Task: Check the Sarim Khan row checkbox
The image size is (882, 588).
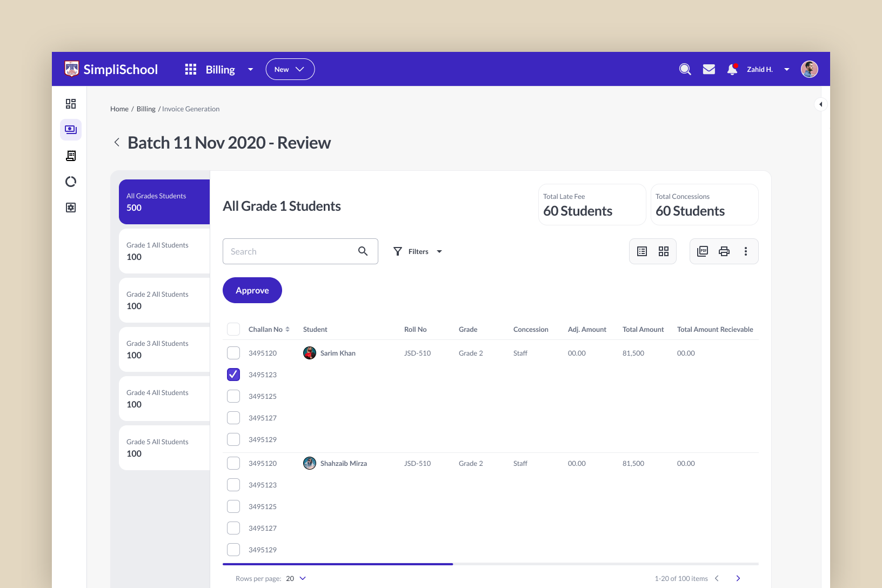Action: pos(233,353)
